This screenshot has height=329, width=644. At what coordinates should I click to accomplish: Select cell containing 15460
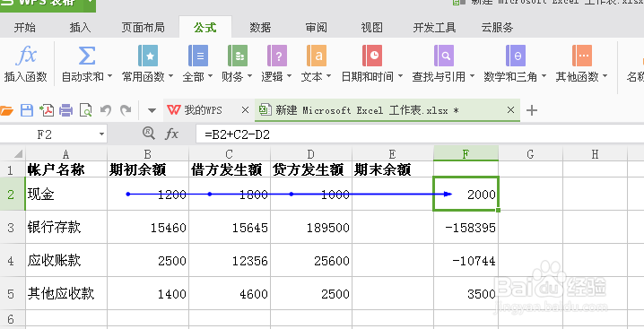click(148, 227)
